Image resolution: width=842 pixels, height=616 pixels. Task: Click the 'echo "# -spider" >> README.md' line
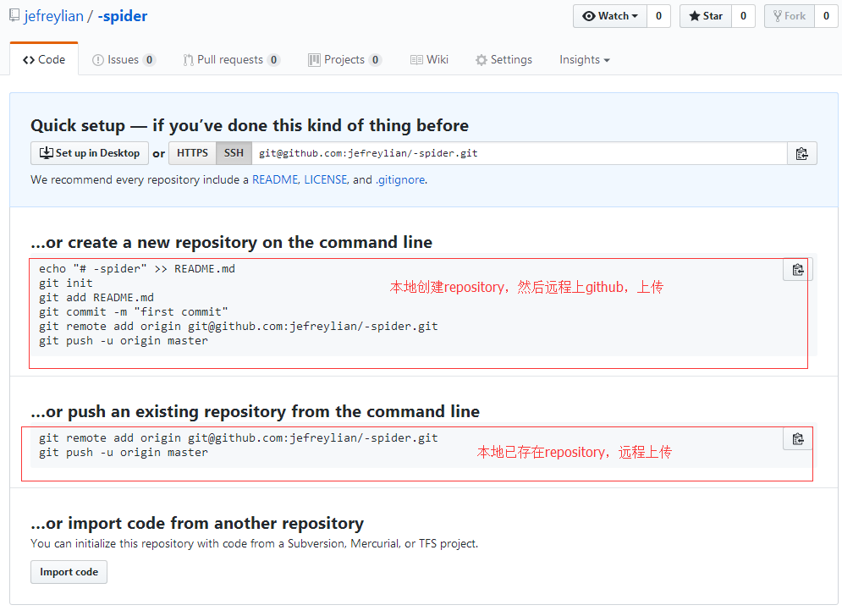pyautogui.click(x=137, y=268)
